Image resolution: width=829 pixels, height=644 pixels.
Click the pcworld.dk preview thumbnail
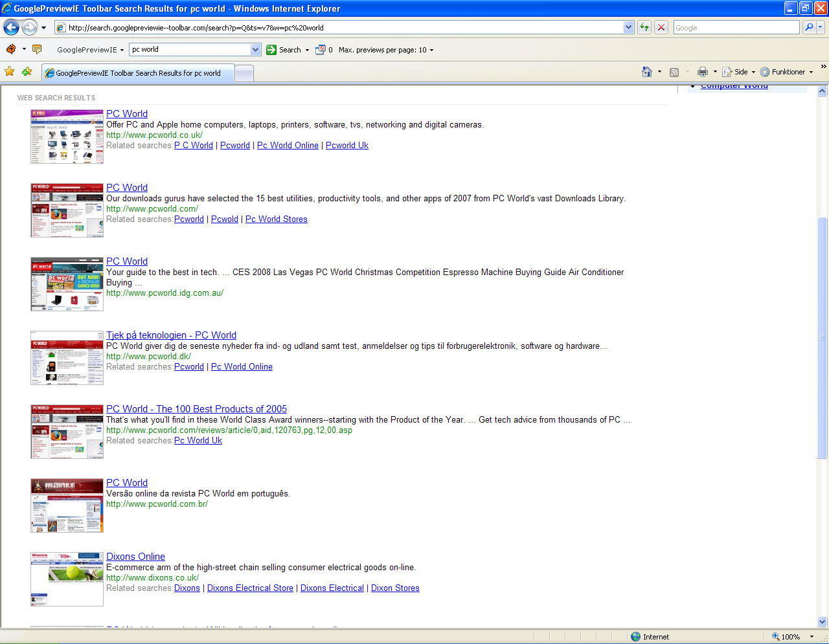pyautogui.click(x=67, y=358)
